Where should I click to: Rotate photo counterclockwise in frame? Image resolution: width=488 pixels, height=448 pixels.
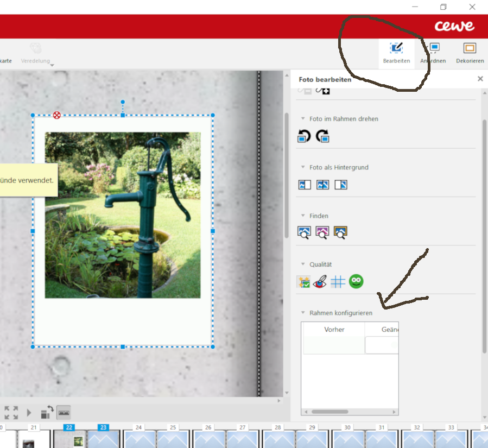coord(304,136)
